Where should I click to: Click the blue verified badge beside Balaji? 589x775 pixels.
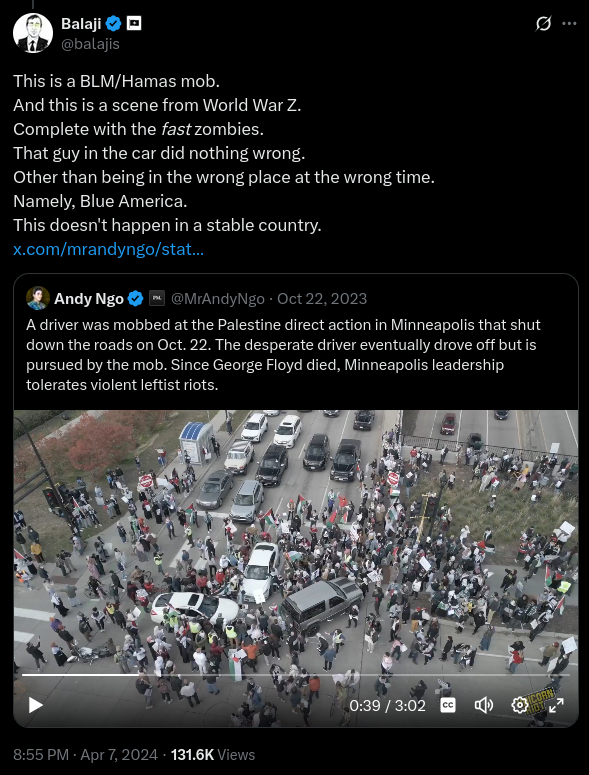pos(114,23)
